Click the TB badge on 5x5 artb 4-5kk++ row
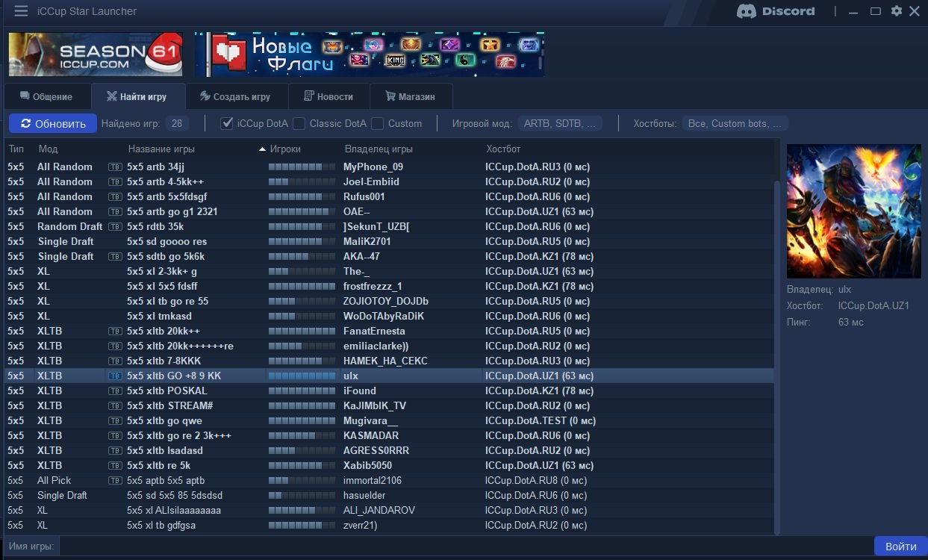 [115, 181]
